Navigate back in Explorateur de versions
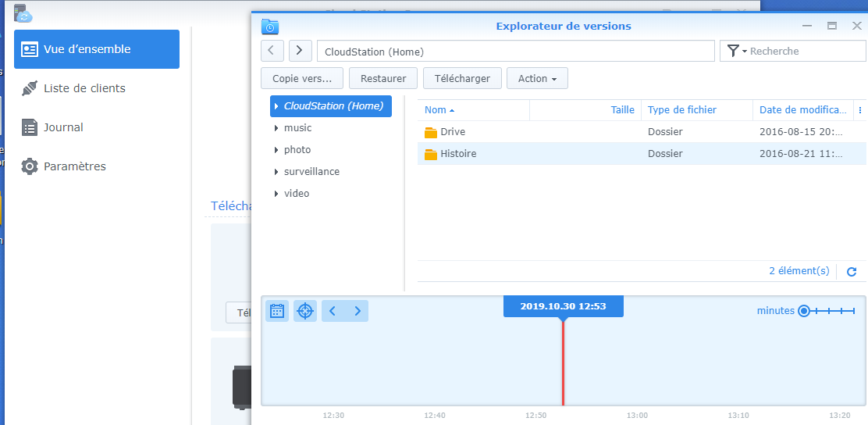The image size is (868, 425). (272, 51)
